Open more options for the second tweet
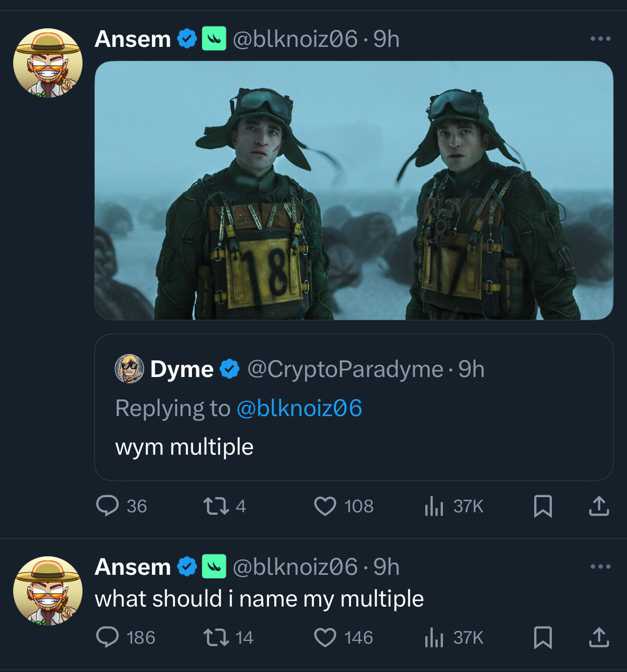627x672 pixels. click(600, 567)
